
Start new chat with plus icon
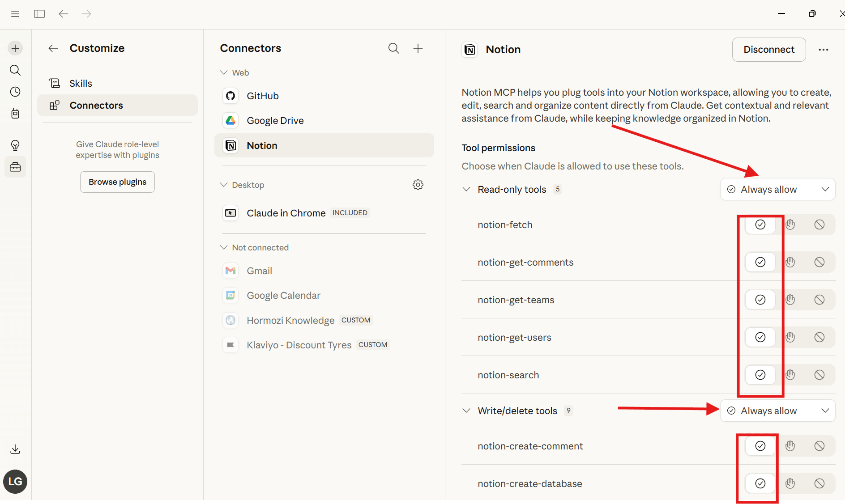pyautogui.click(x=15, y=48)
